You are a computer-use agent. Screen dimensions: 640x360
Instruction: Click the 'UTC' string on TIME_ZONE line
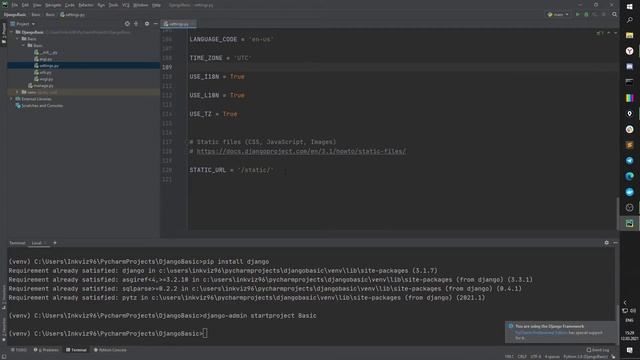(242, 58)
